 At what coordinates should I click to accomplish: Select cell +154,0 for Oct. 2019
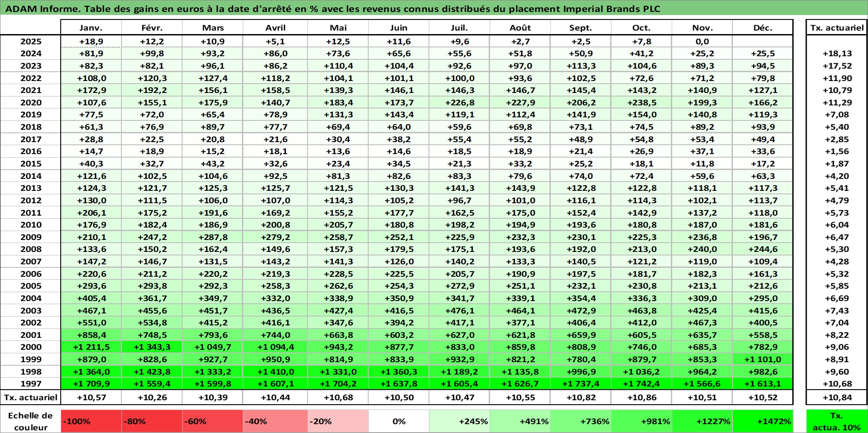(x=642, y=115)
